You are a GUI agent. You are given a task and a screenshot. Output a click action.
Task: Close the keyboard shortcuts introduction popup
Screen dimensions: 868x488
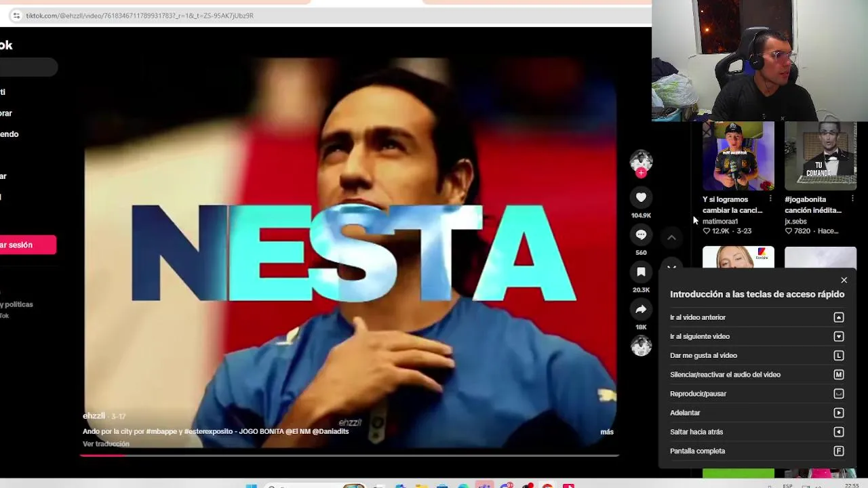tap(844, 280)
